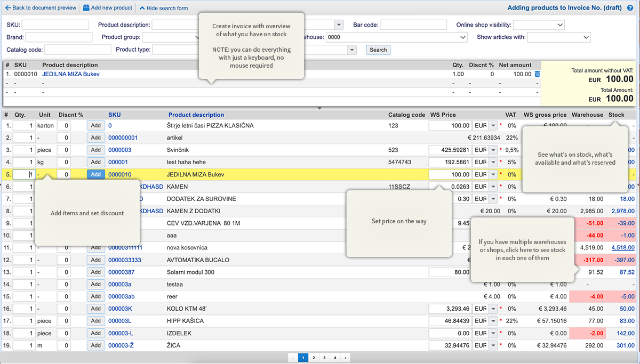640x364 pixels.
Task: Click the Search button
Action: pyautogui.click(x=378, y=50)
